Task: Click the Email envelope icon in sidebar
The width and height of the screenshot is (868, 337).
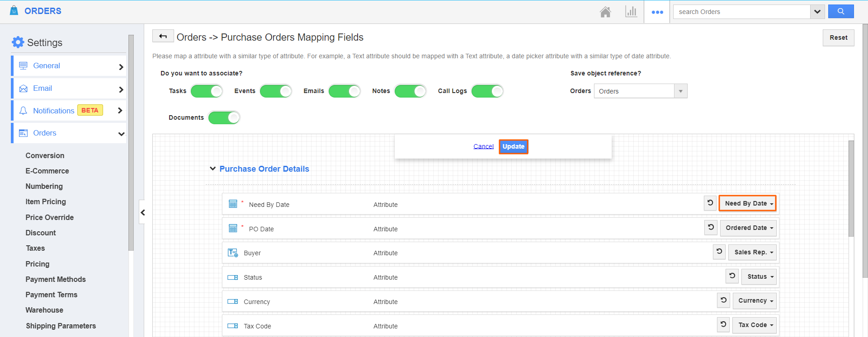Action: 23,89
